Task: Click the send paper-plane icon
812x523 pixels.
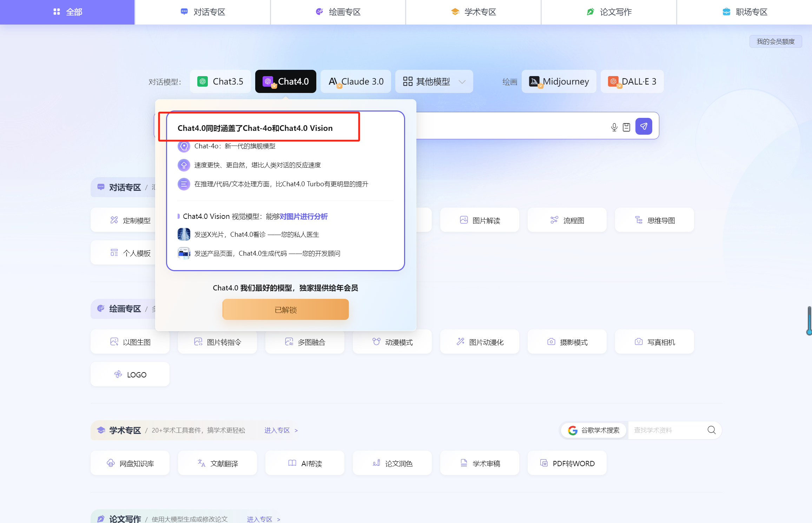Action: tap(643, 126)
